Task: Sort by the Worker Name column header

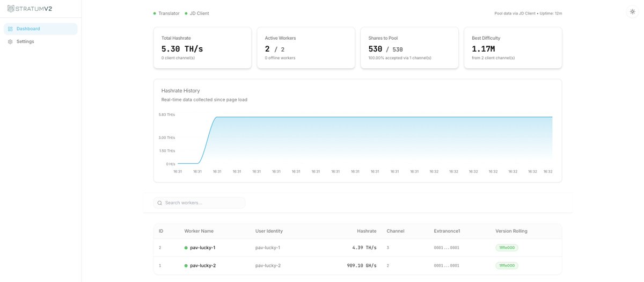Action: pos(199,231)
